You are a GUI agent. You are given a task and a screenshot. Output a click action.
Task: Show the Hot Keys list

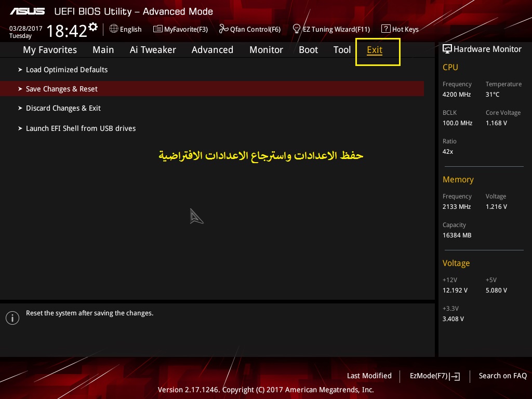coord(405,29)
